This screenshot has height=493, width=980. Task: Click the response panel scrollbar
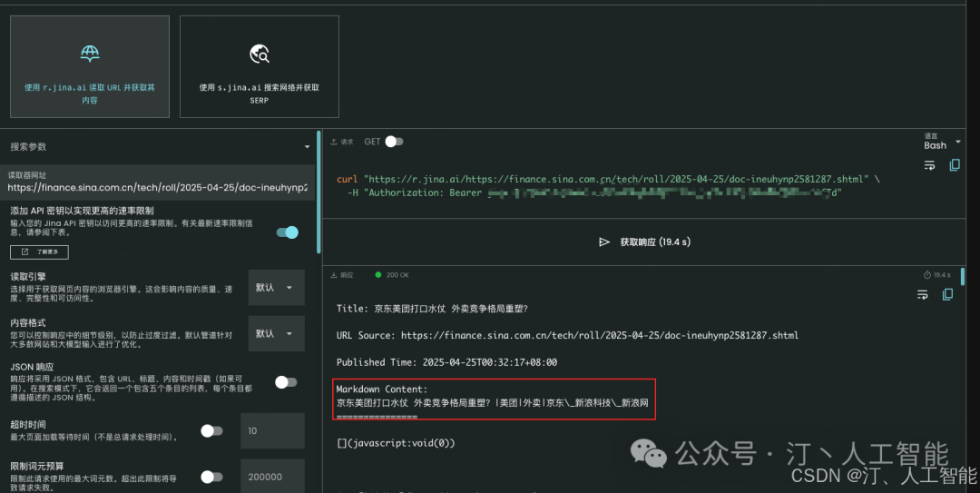pyautogui.click(x=963, y=277)
